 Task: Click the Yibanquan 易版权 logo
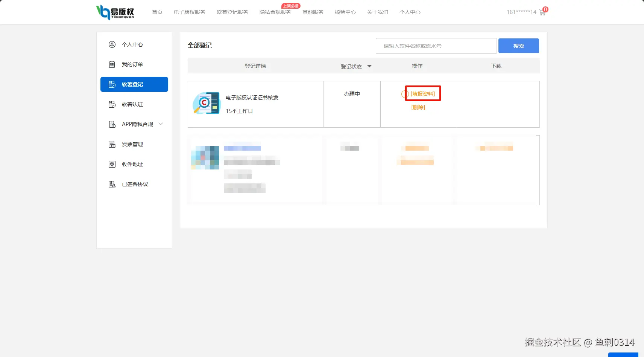tap(115, 12)
